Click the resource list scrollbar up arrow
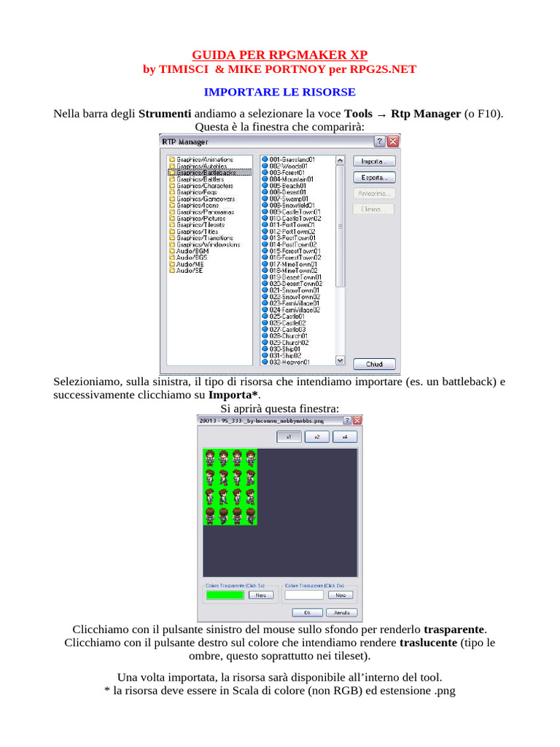The height and width of the screenshot is (747, 560). click(x=340, y=160)
